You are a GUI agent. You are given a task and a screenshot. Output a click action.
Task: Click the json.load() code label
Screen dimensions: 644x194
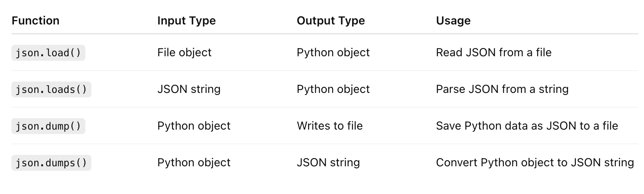tap(48, 53)
